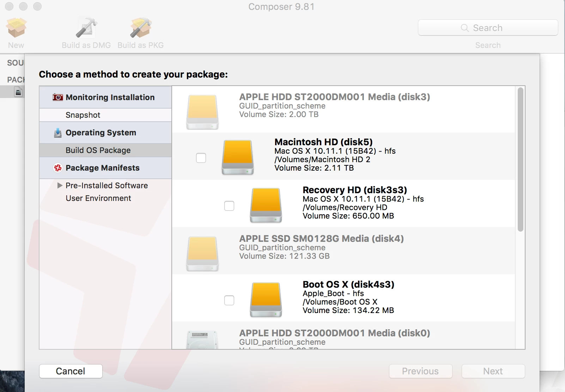
Task: Click the disk0 APPLE HDD internal drive icon
Action: [x=202, y=340]
